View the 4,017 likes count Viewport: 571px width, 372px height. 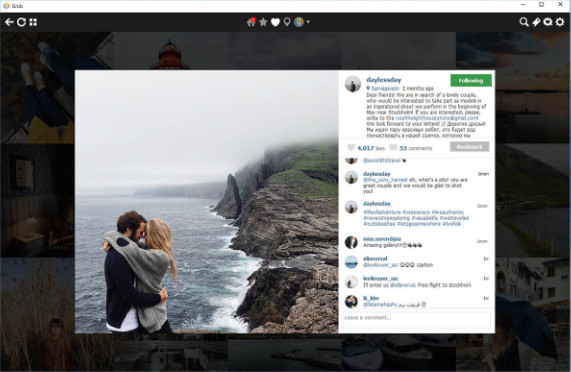[371, 148]
